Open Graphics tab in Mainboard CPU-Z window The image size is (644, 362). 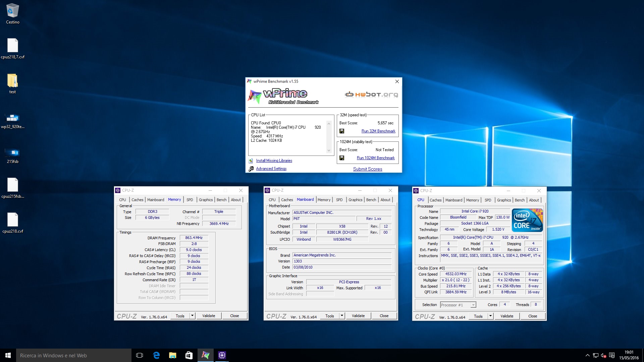355,200
